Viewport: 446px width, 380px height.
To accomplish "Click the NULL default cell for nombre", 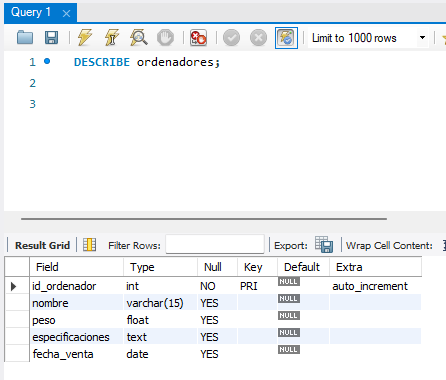I will point(303,303).
